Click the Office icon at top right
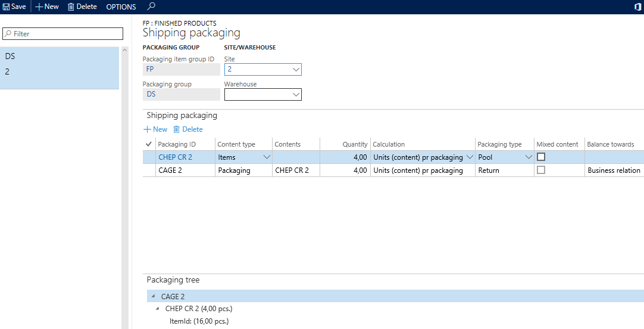Screen dimensions: 644x329 tap(639, 7)
